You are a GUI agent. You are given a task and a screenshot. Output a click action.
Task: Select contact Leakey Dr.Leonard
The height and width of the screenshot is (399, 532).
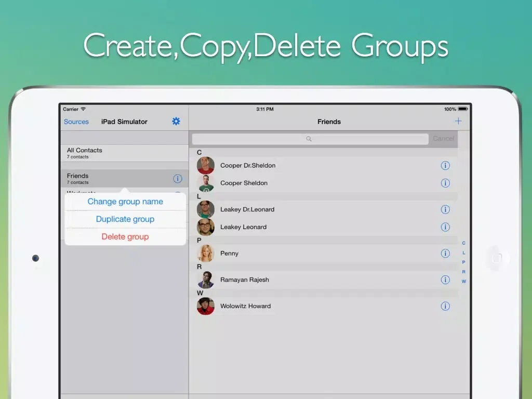coord(323,209)
